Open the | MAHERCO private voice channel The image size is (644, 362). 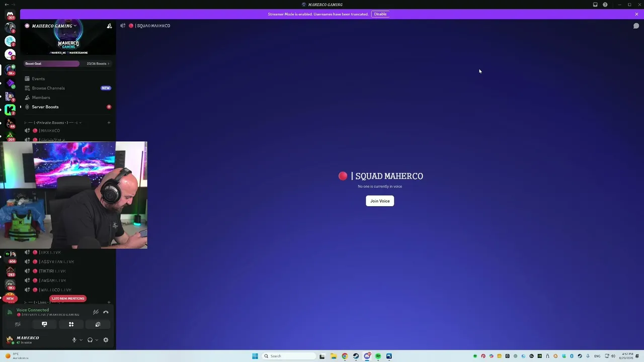(67, 131)
